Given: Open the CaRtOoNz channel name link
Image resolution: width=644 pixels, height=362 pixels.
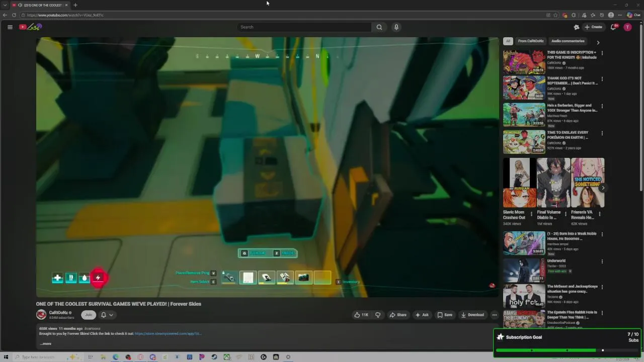Looking at the screenshot, I should pos(58,313).
